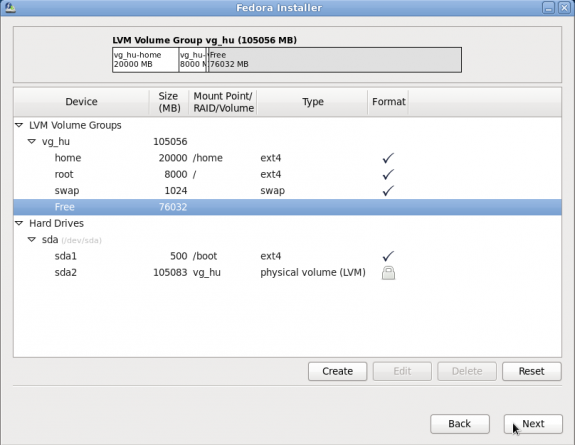Click the 1024 size value of swap

[176, 191]
